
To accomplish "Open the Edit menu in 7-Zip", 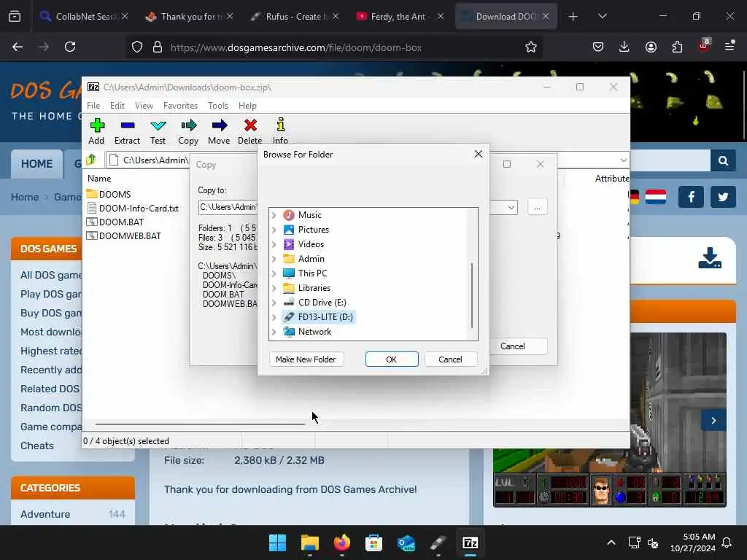I will pos(117,105).
